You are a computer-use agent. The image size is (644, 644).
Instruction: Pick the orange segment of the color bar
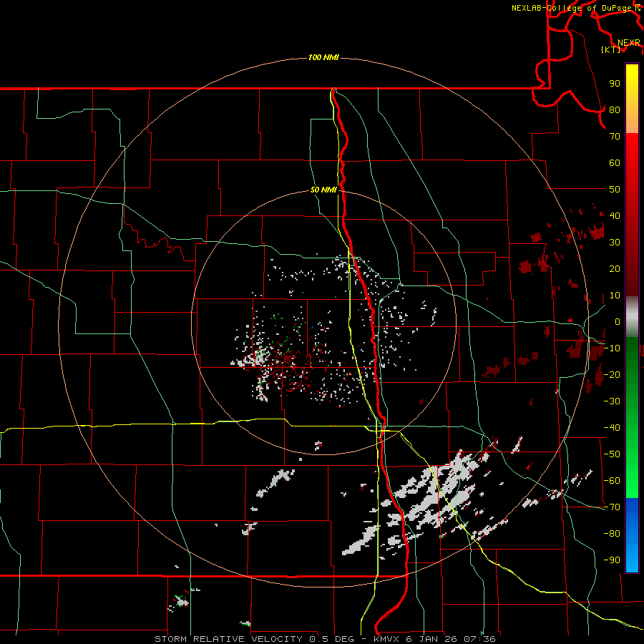point(632,121)
